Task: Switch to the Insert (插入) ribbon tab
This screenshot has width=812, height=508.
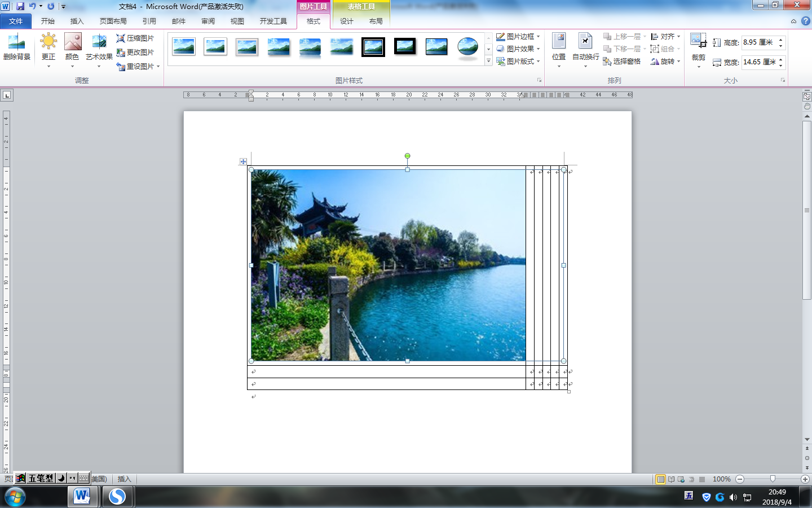Action: tap(77, 21)
